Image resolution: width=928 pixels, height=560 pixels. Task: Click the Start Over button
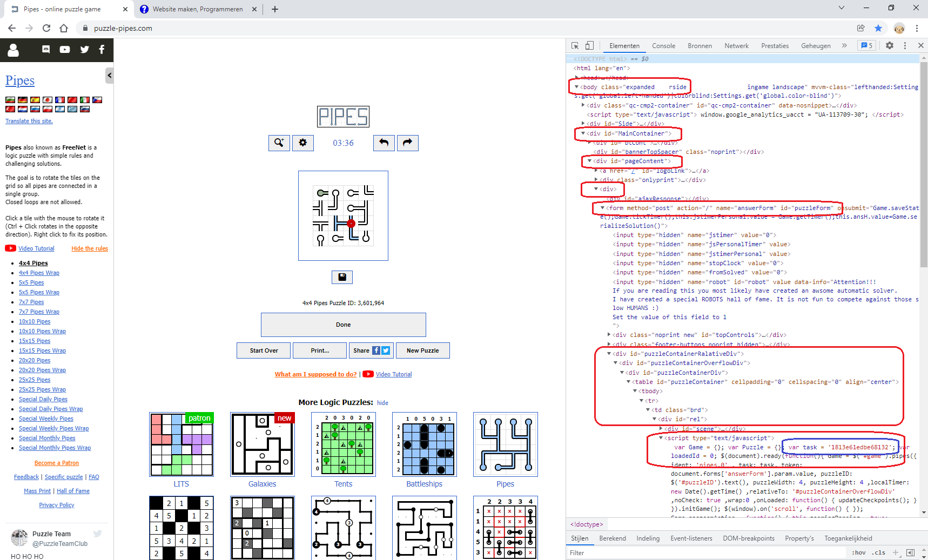click(x=264, y=350)
